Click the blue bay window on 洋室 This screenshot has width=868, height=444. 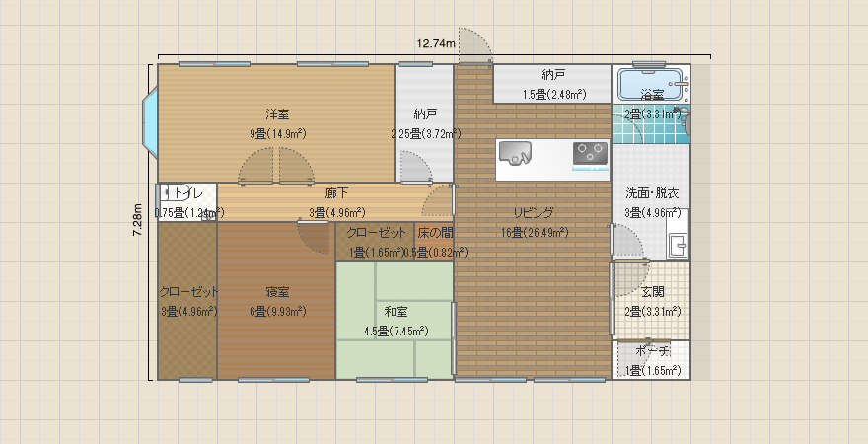[x=151, y=121]
